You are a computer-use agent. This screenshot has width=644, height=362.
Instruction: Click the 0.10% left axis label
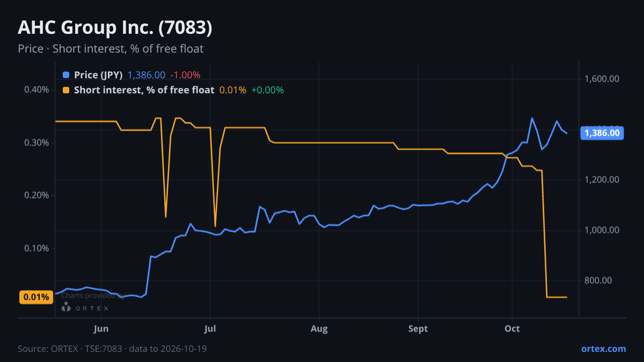coord(36,248)
